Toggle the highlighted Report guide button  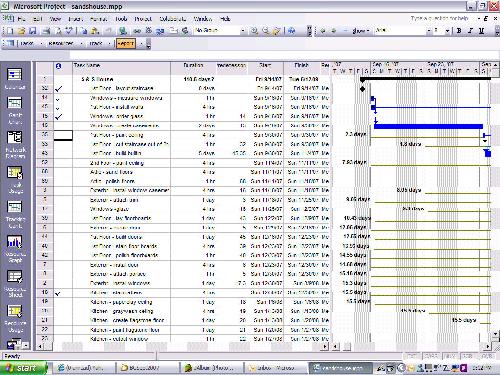[126, 43]
